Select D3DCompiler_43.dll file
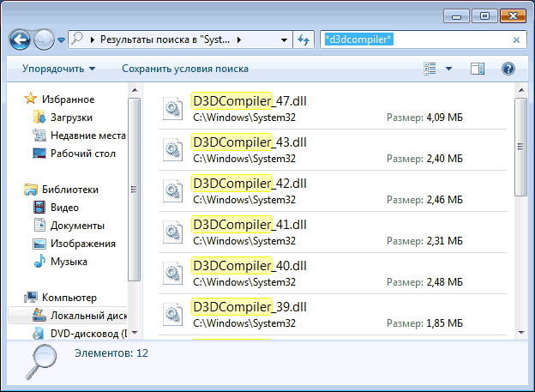535x392 pixels. [333, 150]
